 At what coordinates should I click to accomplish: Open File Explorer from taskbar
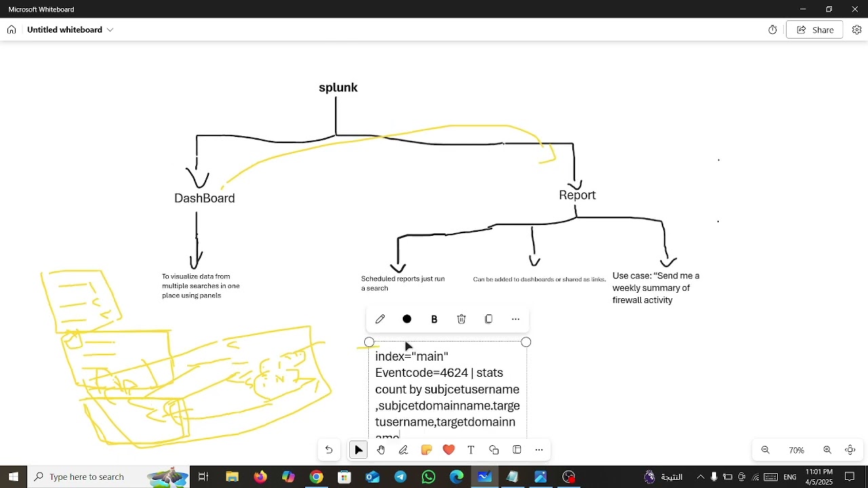coord(233,477)
